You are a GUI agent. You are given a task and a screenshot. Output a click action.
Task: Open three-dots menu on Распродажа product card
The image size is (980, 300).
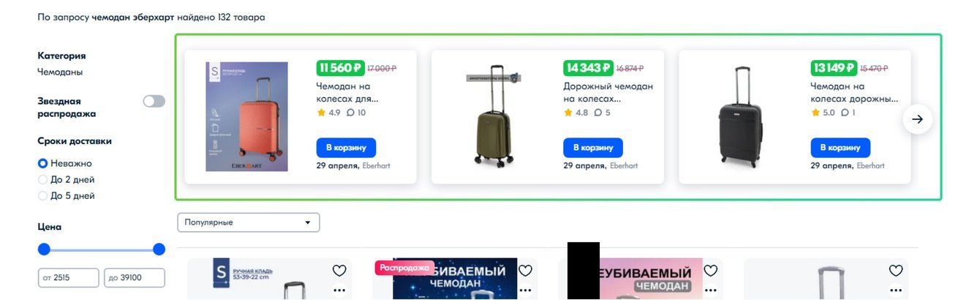tap(525, 290)
